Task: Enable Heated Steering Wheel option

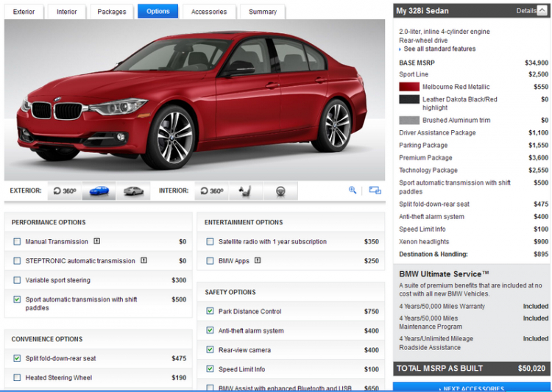Action: pos(17,377)
